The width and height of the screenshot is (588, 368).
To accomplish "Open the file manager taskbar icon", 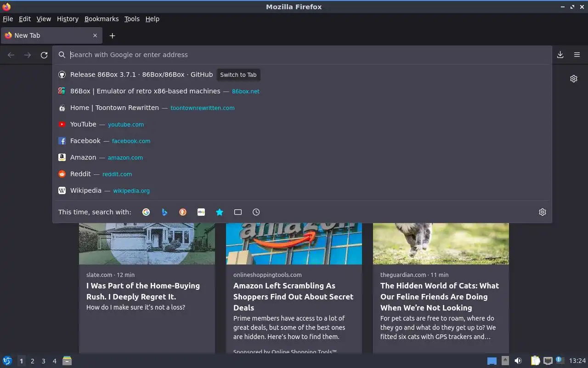I will [x=67, y=361].
